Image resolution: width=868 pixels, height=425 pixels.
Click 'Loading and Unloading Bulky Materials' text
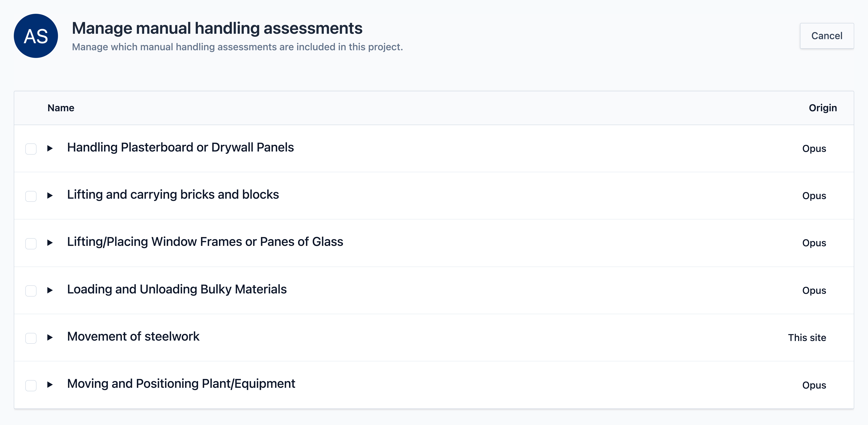click(177, 289)
